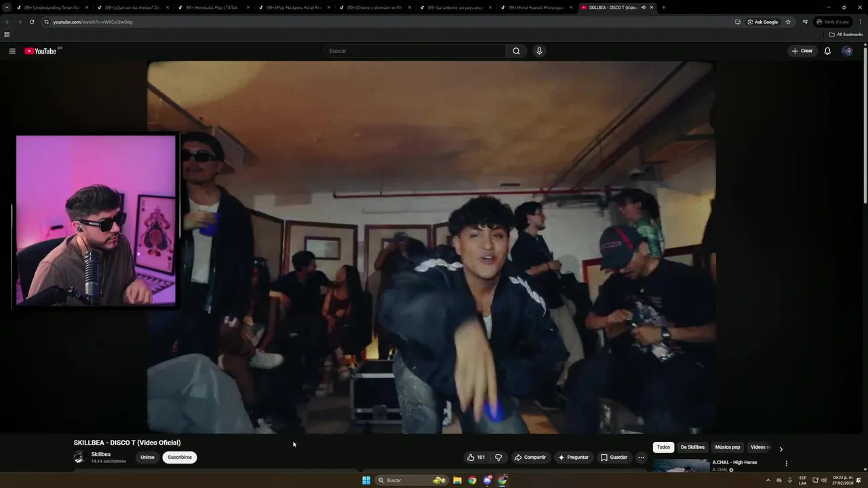Viewport: 868px width, 488px height.
Task: Click the Windows taskbar Buscar search box
Action: (411, 480)
